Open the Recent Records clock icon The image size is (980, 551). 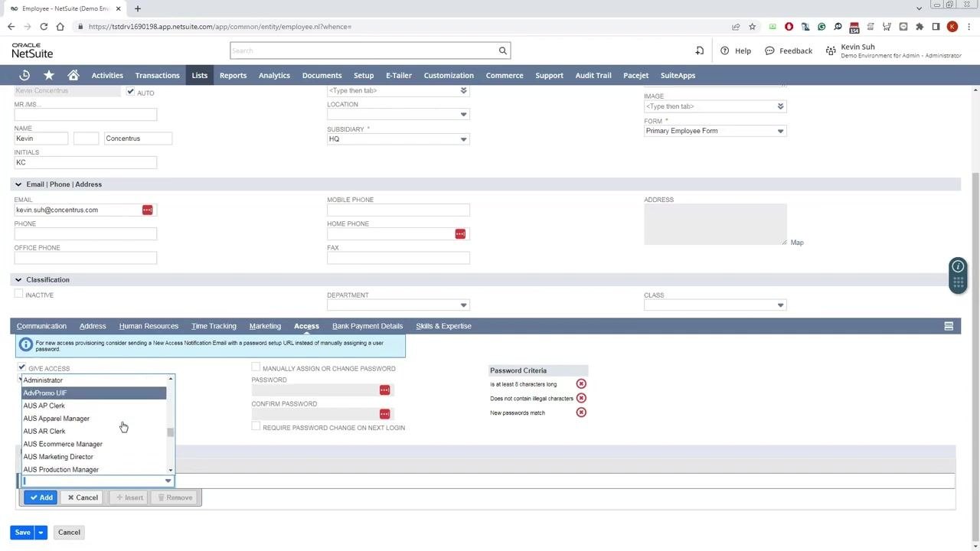click(x=24, y=75)
